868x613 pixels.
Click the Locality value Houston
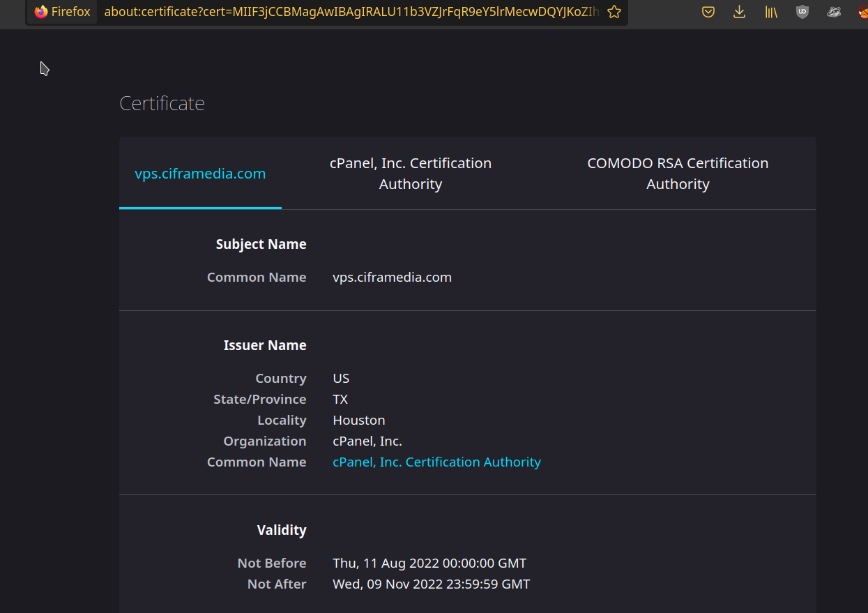[359, 421]
